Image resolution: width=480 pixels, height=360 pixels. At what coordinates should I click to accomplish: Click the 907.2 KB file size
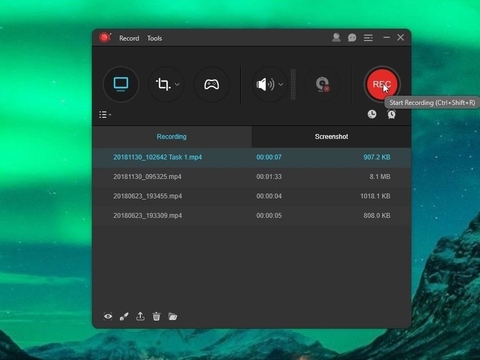click(x=377, y=157)
